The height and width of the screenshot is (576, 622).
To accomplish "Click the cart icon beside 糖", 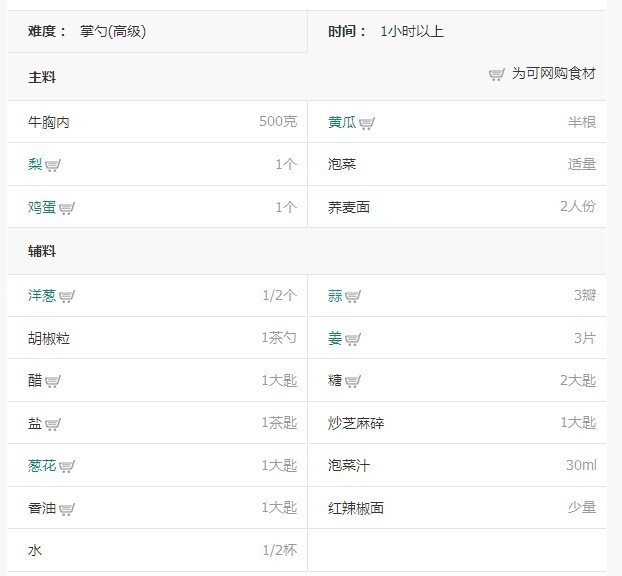I will click(x=353, y=381).
